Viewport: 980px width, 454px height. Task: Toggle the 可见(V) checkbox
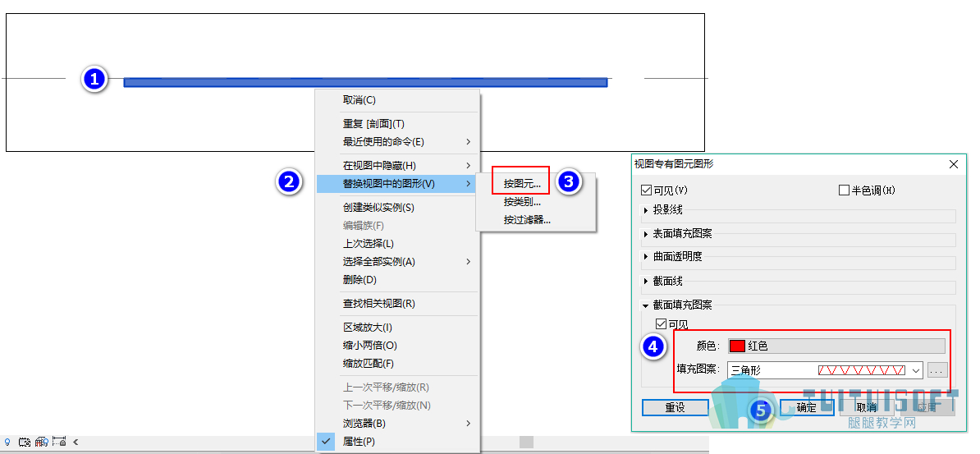click(x=646, y=190)
